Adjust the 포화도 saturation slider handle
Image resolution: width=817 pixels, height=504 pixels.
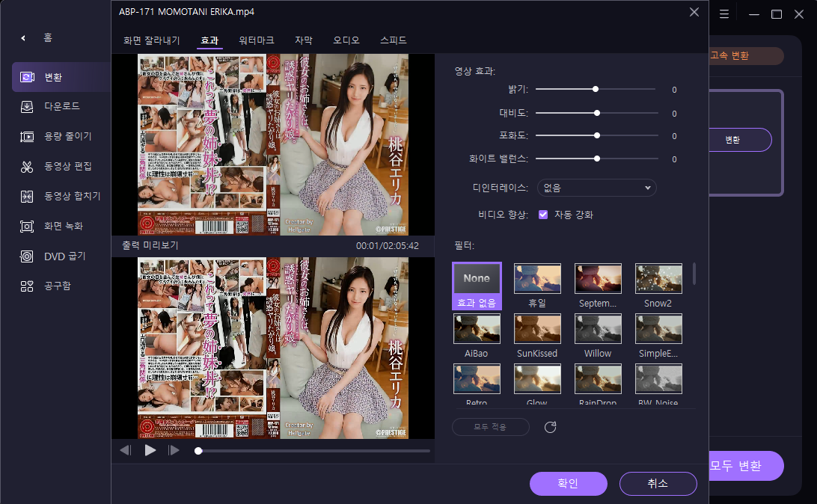tap(597, 135)
